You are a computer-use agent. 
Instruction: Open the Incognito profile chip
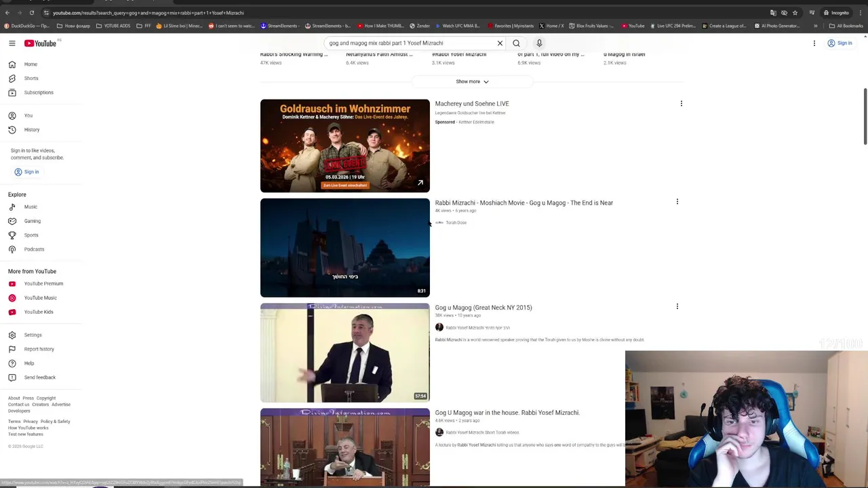click(x=836, y=13)
